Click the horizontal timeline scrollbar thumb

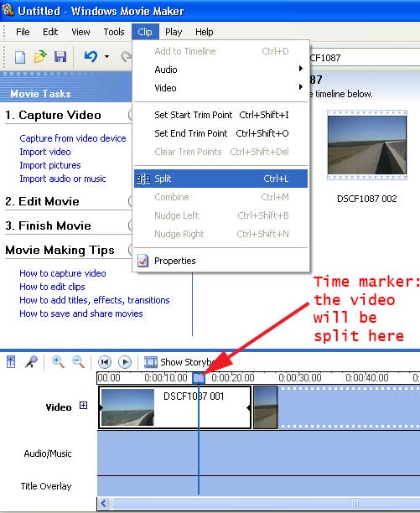(266, 503)
